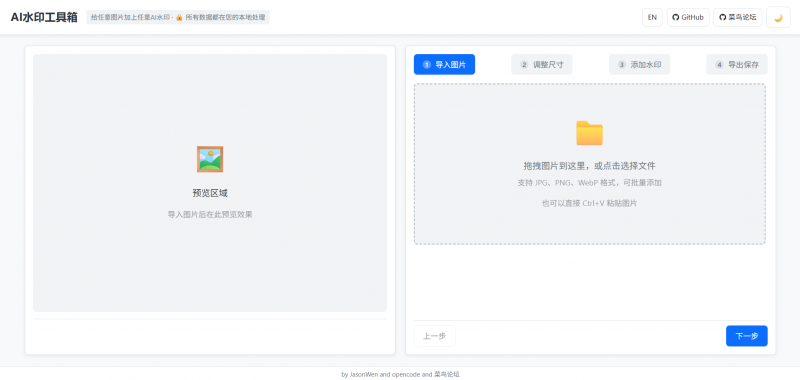Screen dimensions: 800x380
Task: Click the 导入图片后在此预览效果 text
Action: pos(210,214)
